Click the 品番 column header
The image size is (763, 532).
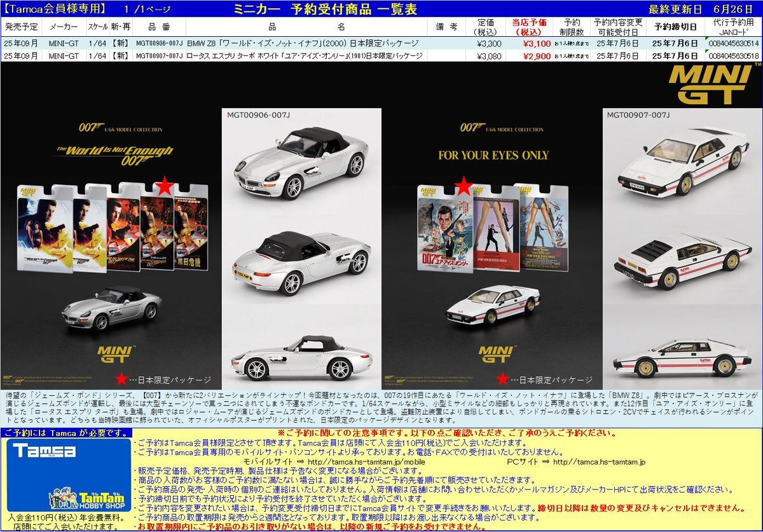click(x=160, y=27)
